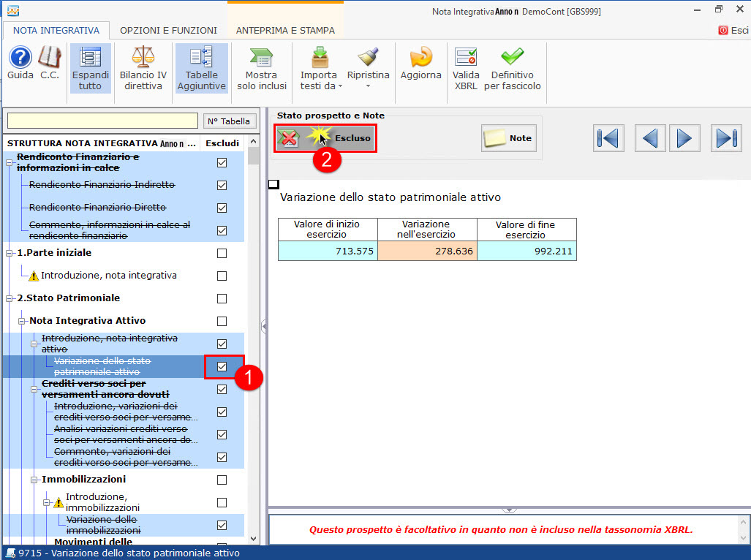This screenshot has width=751, height=560.
Task: Toggle Espandi tutto in toolbar
Action: [x=91, y=68]
